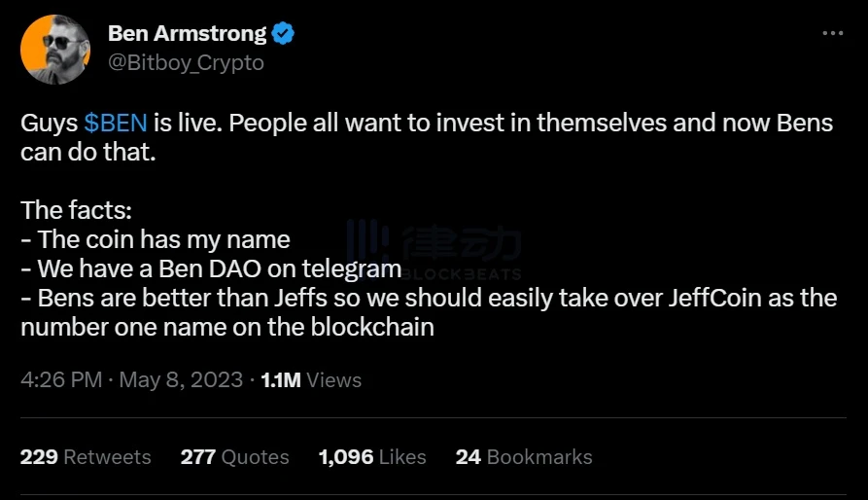The width and height of the screenshot is (868, 500).
Task: Show who gave the 1,096 Likes
Action: (372, 457)
